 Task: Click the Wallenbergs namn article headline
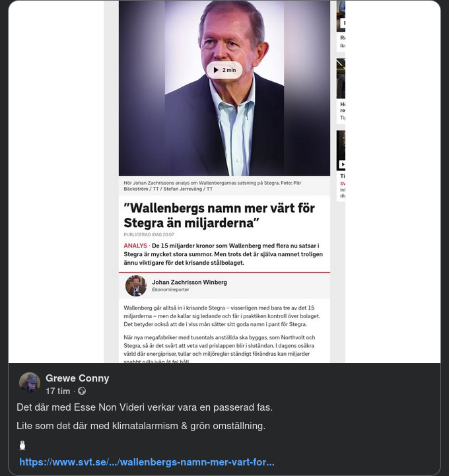click(219, 215)
